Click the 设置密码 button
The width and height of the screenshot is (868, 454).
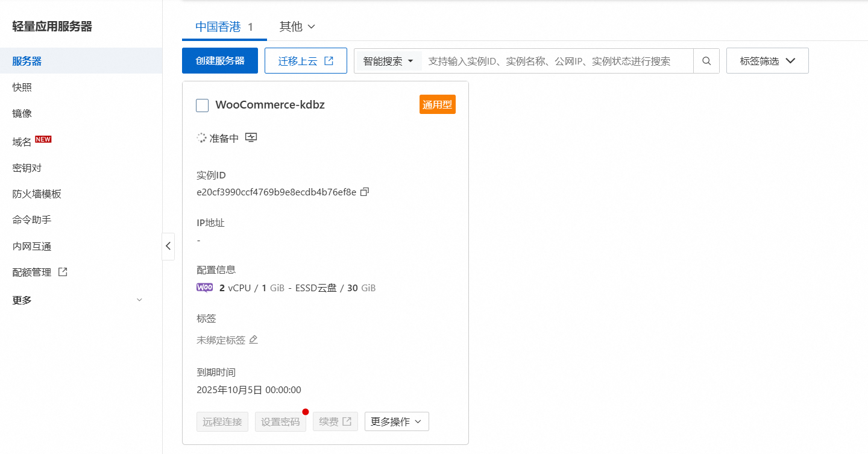coord(281,421)
